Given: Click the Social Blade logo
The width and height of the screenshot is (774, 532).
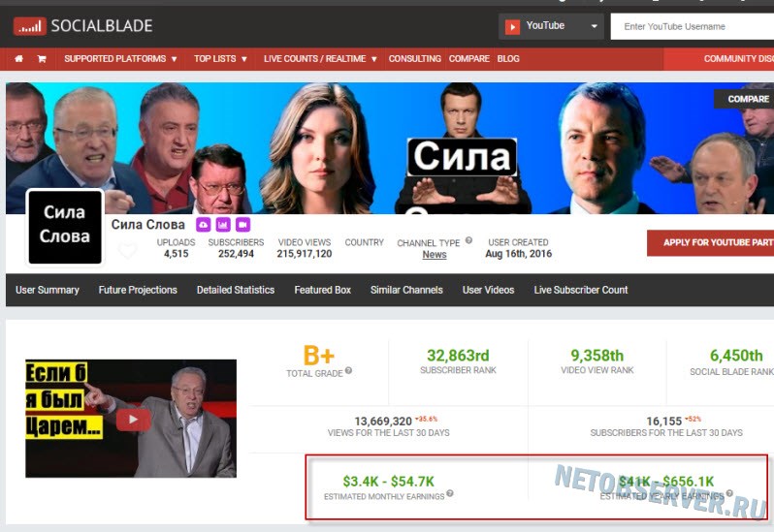Looking at the screenshot, I should (x=83, y=26).
